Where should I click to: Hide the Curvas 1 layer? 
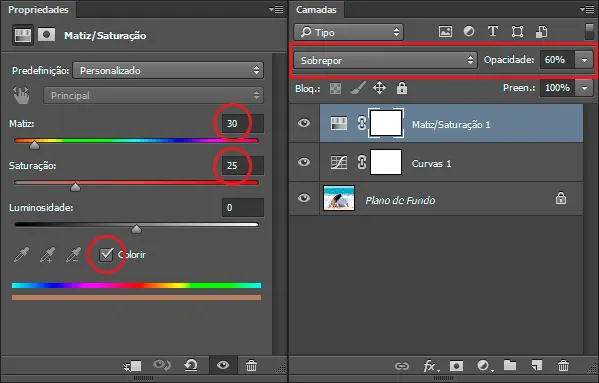304,162
